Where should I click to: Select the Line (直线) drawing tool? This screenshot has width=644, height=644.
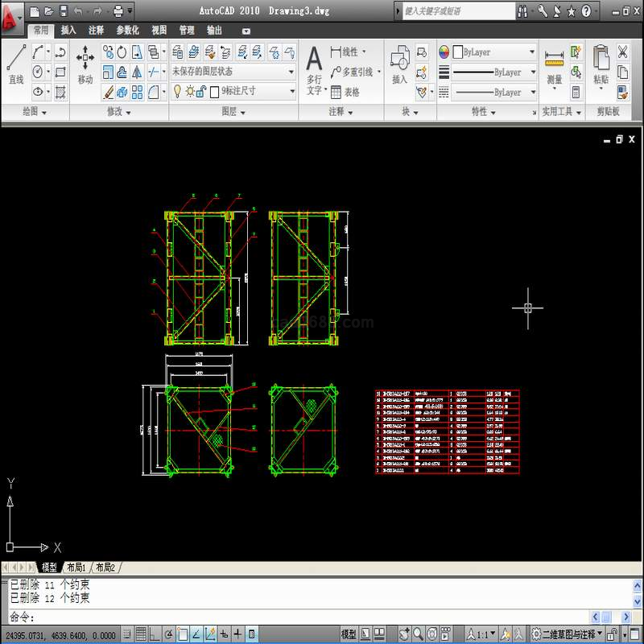pyautogui.click(x=16, y=63)
